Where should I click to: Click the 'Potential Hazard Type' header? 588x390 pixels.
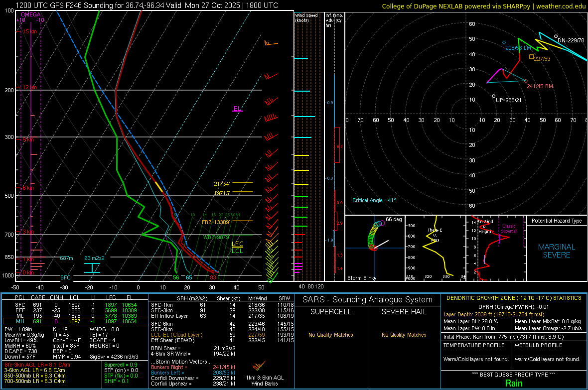(x=557, y=221)
